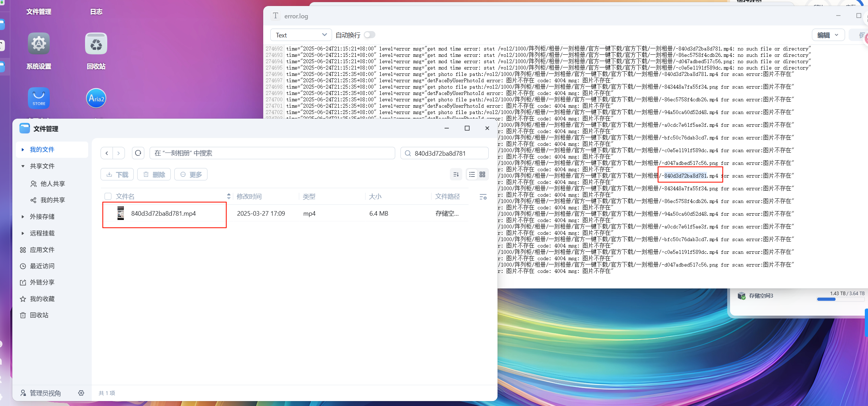Click the 删除 button

(x=154, y=174)
